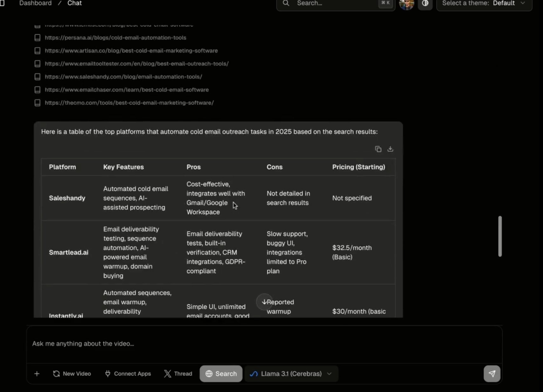Viewport: 543px width, 392px height.
Task: Click the plus attachment icon
Action: coord(37,374)
